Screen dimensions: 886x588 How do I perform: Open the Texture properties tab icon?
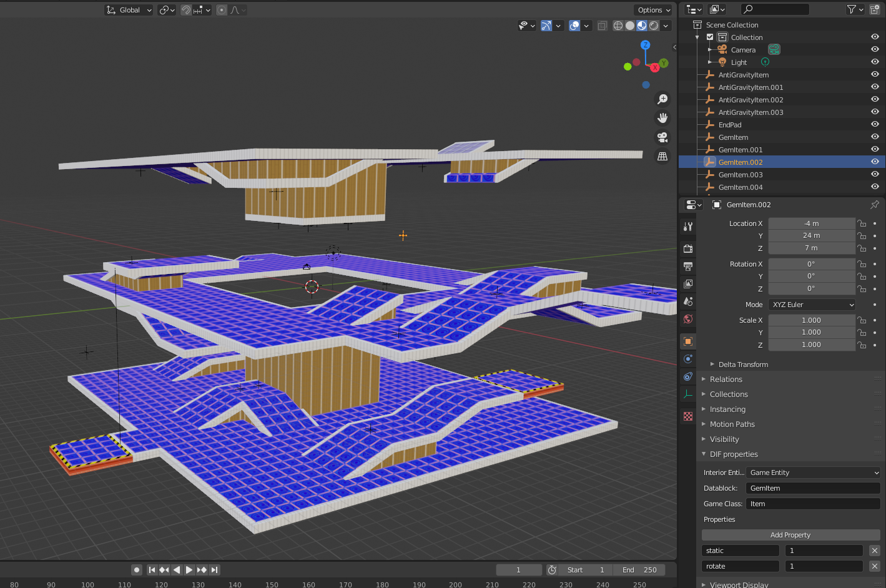688,416
